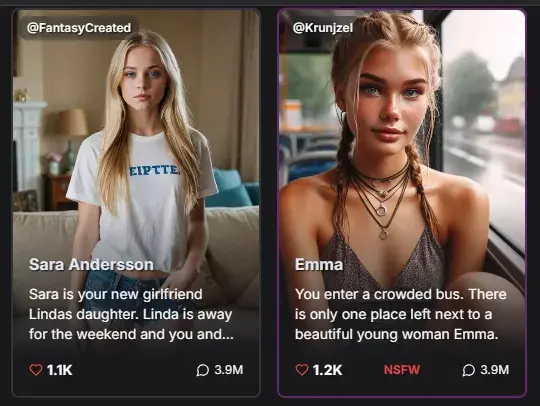Expand truncated Sara description ending in ellipsis
Viewport: 540px width, 406px height.
click(x=131, y=334)
